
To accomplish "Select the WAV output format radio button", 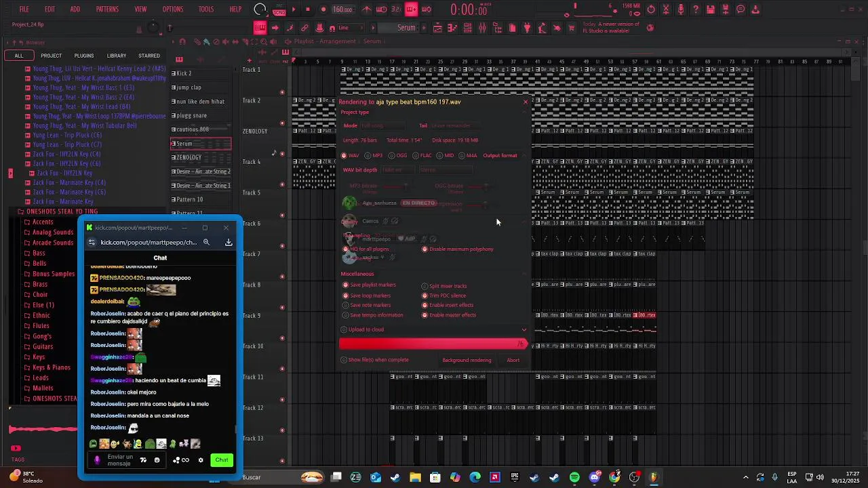I will tap(344, 155).
